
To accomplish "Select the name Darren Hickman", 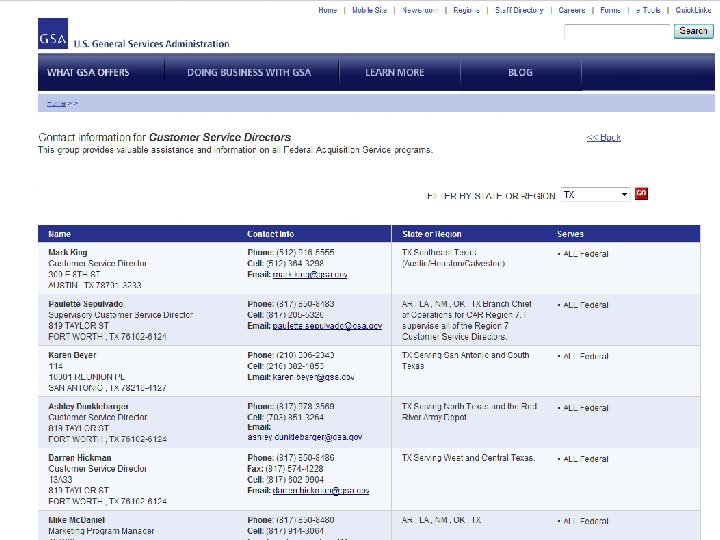I will (x=80, y=458).
